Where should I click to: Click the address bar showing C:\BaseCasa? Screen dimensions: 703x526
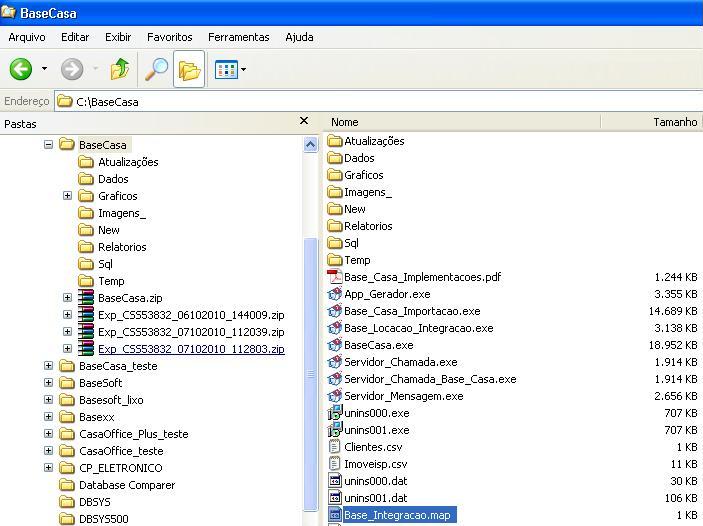[380, 101]
